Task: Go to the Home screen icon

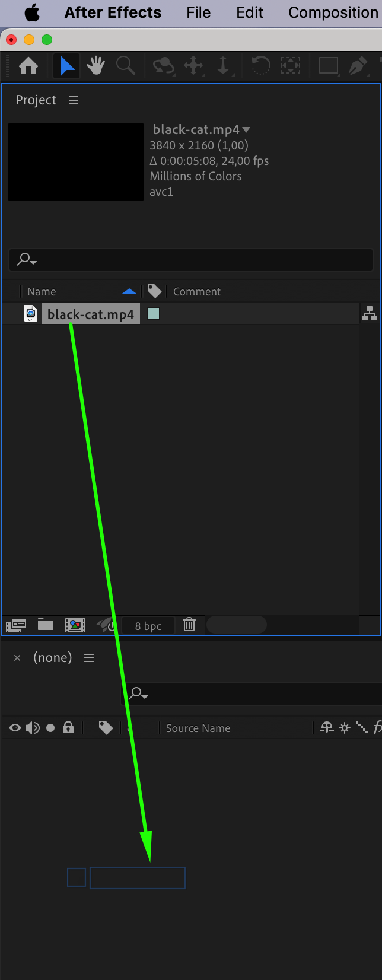Action: 28,66
